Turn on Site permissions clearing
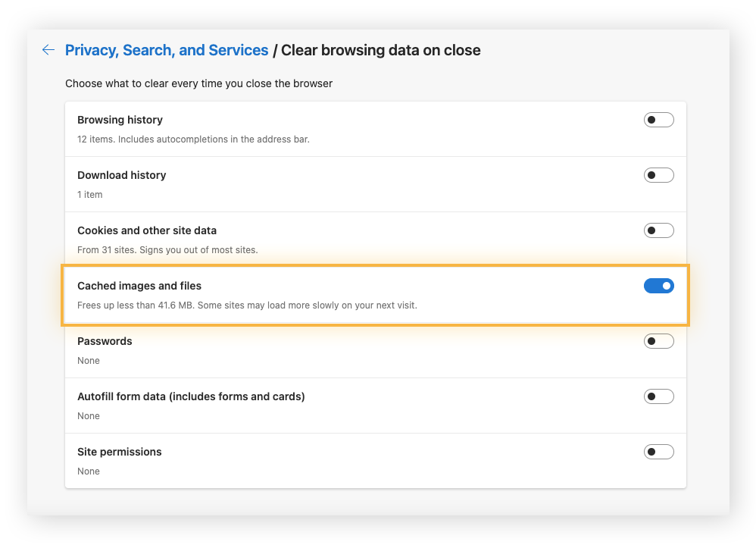756x545 pixels. [x=658, y=451]
